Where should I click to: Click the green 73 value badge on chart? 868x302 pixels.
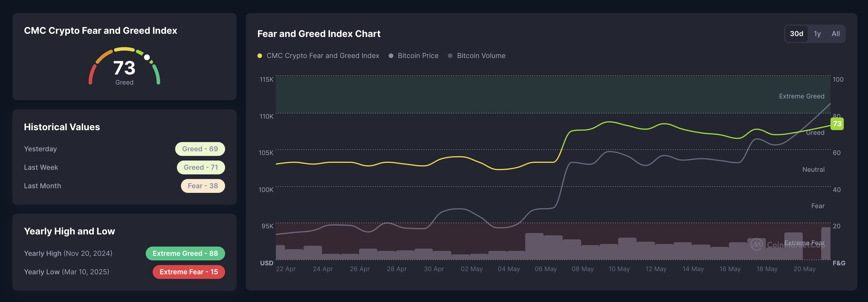[837, 124]
